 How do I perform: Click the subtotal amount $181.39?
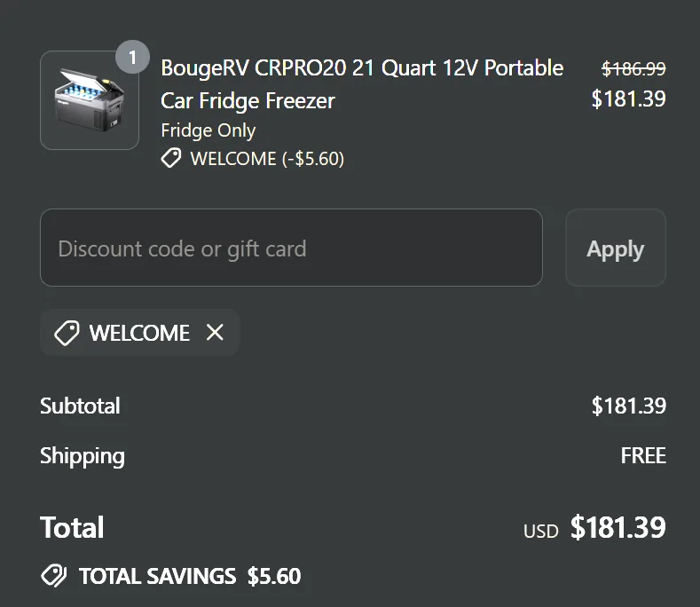628,406
